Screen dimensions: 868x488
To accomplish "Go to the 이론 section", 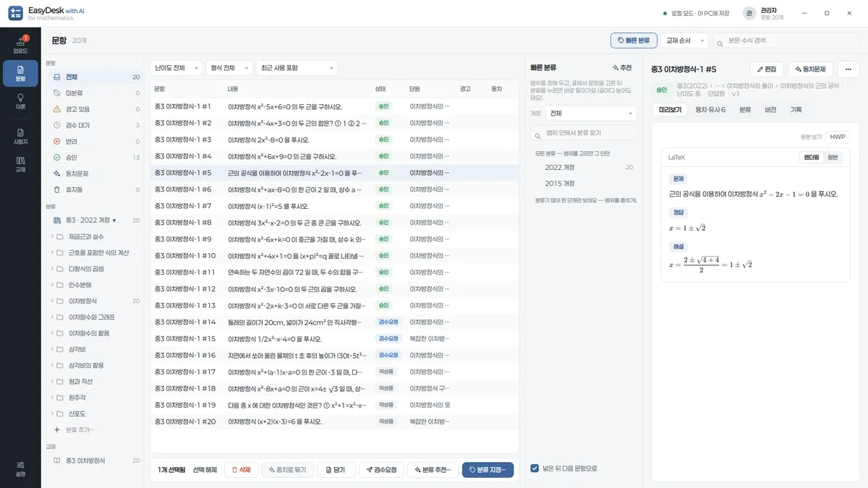I will tap(20, 101).
